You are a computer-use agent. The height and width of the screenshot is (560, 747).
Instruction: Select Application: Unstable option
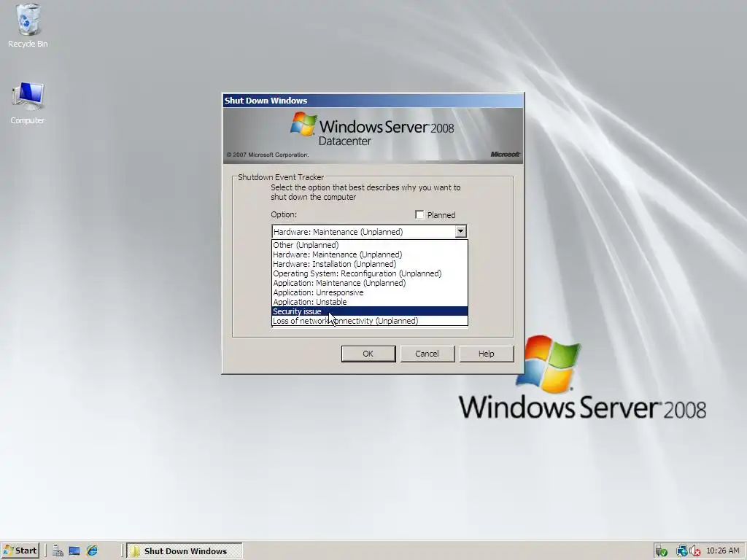[x=370, y=302]
